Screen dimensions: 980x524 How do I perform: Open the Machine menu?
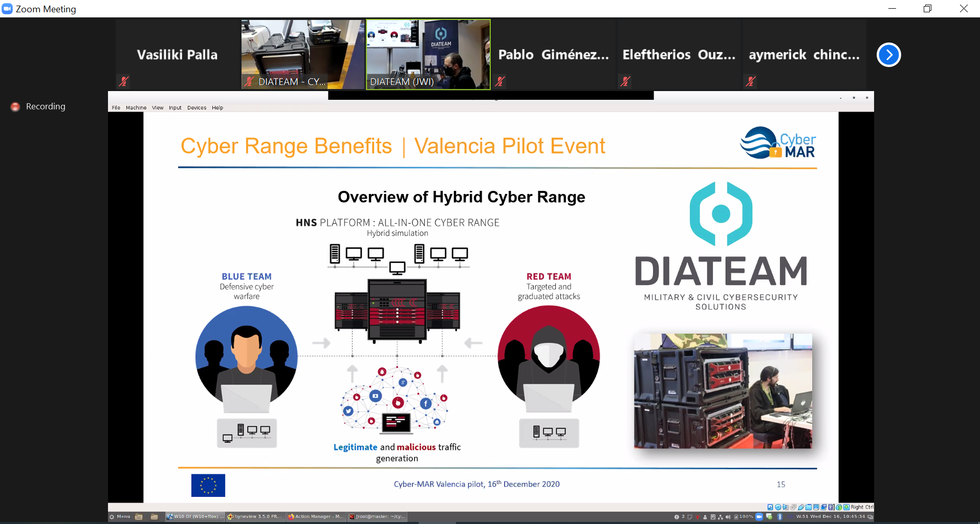coord(136,107)
